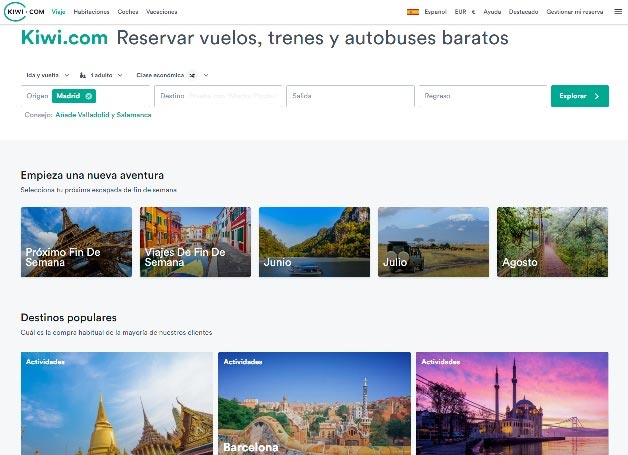
Task: Remove the Madrid origin tag
Action: pyautogui.click(x=89, y=96)
